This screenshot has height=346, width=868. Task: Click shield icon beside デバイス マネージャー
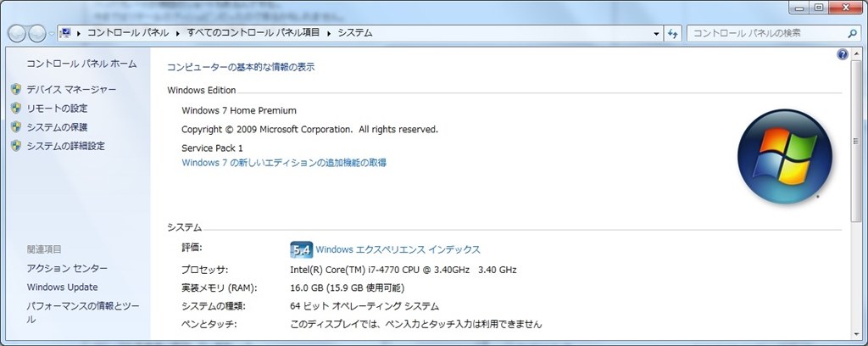[x=16, y=89]
